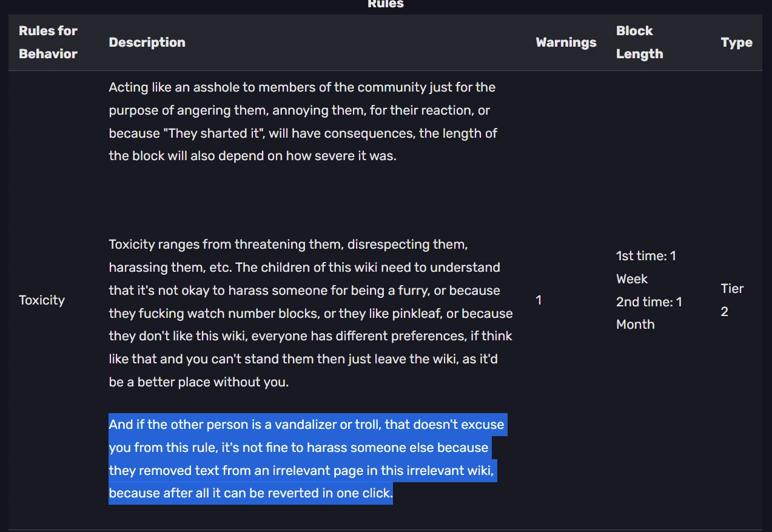Click the 'Block Length' column header
This screenshot has height=532, width=772.
pos(639,42)
